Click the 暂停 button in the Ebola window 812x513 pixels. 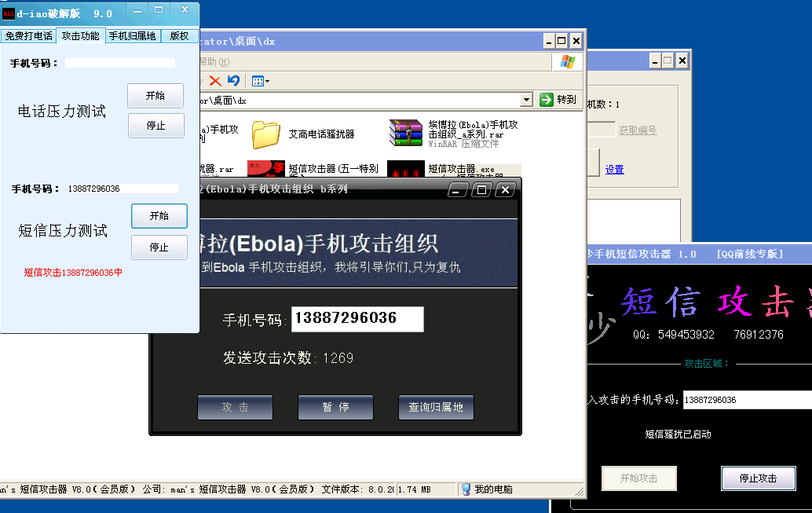coord(335,407)
